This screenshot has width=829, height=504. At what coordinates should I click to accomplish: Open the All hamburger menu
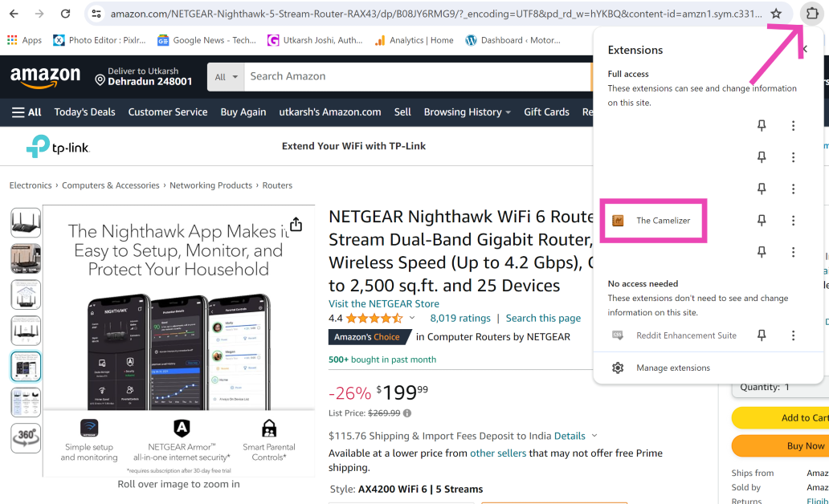tap(27, 112)
